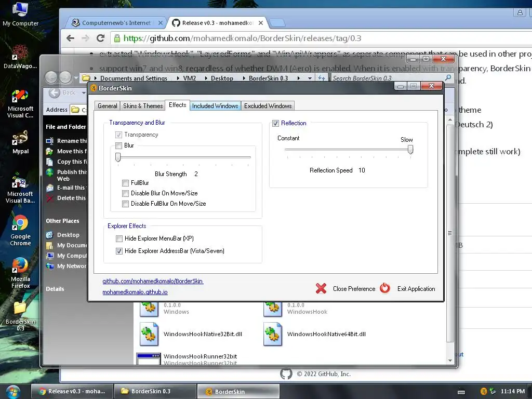Click the Reflection Speed slider thumb
The height and width of the screenshot is (399, 532).
(410, 150)
